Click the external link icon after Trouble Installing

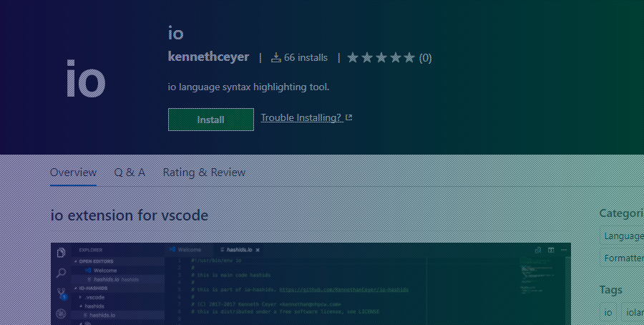[349, 118]
